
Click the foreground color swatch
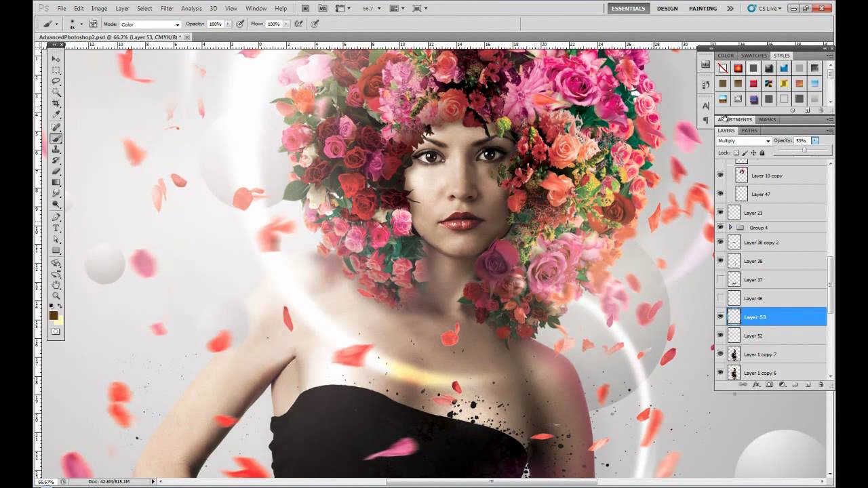(x=54, y=315)
